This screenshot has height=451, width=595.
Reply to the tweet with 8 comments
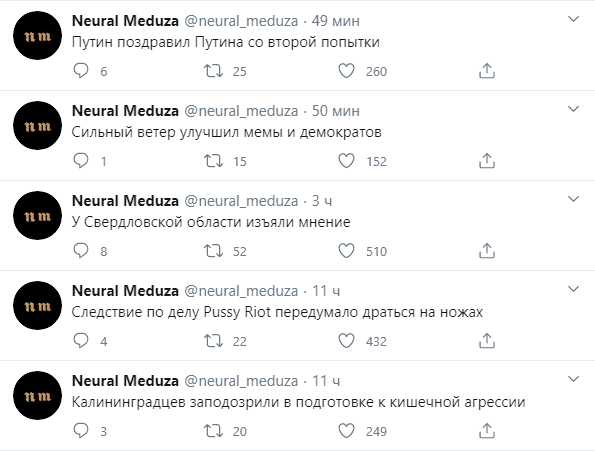(80, 251)
